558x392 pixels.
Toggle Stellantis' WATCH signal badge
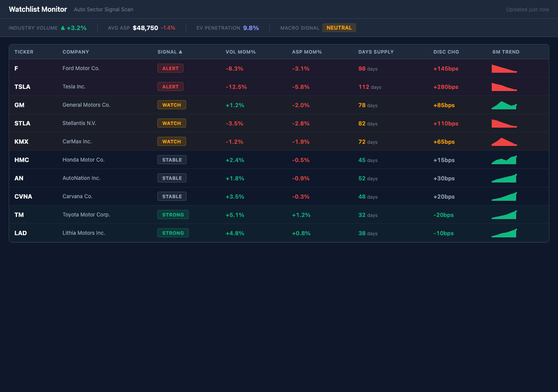point(171,123)
